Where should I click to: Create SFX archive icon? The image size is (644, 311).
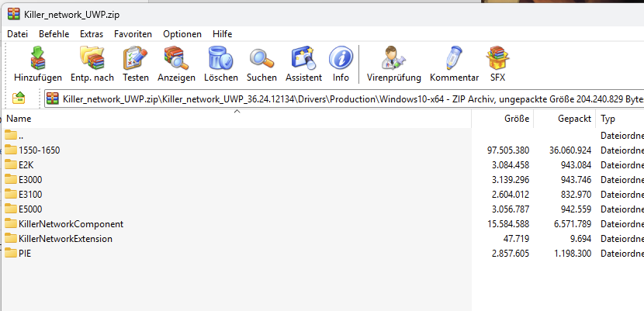coord(497,58)
